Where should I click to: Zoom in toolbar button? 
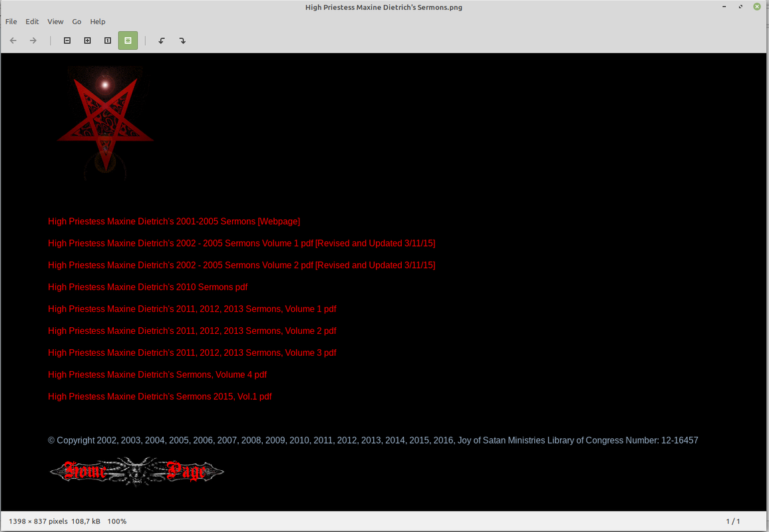pos(87,41)
